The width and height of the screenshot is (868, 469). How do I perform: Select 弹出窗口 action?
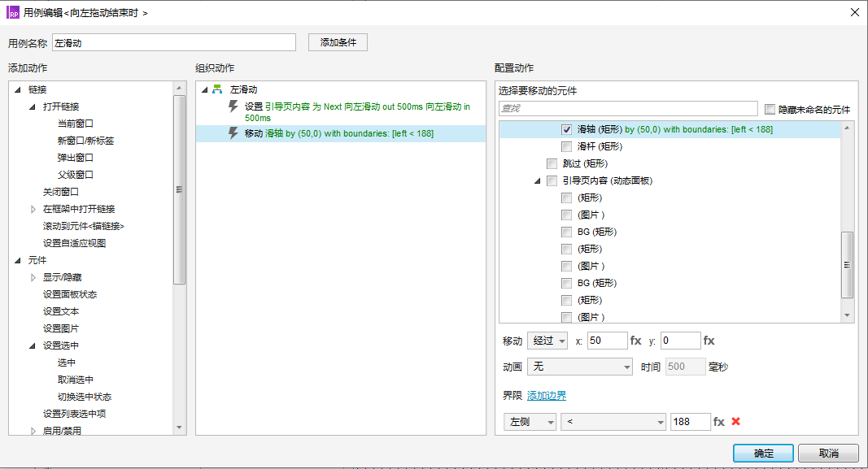(x=76, y=158)
